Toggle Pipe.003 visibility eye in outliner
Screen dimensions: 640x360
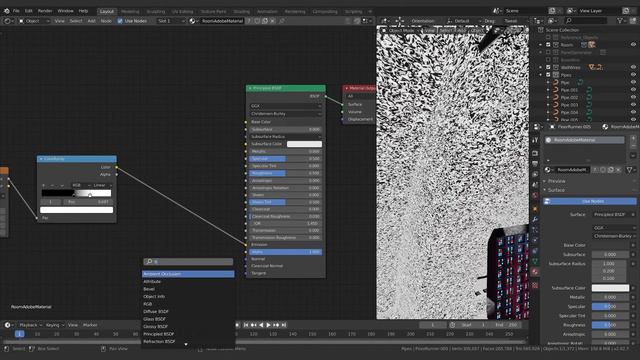[633, 105]
